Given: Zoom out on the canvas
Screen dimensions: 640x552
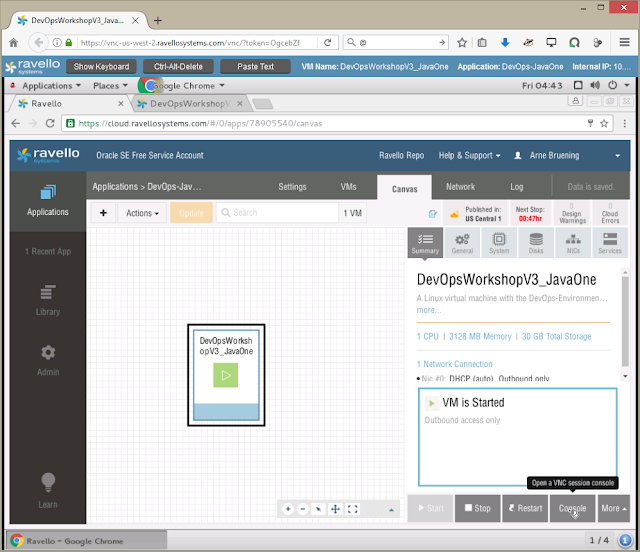Looking at the screenshot, I should coord(303,509).
